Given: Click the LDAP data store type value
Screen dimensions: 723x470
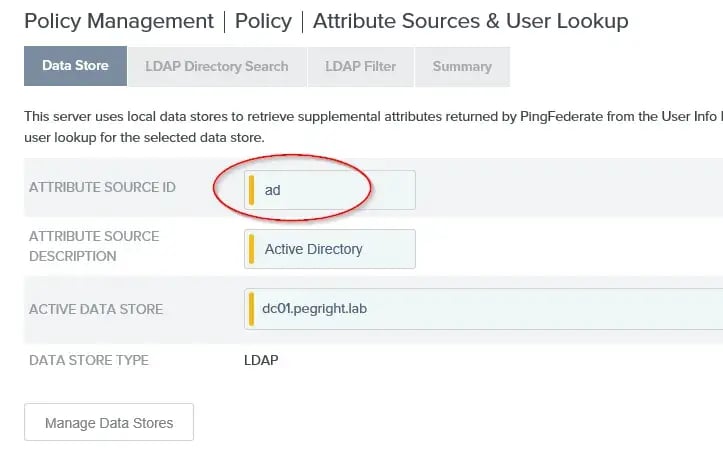Looking at the screenshot, I should (261, 360).
